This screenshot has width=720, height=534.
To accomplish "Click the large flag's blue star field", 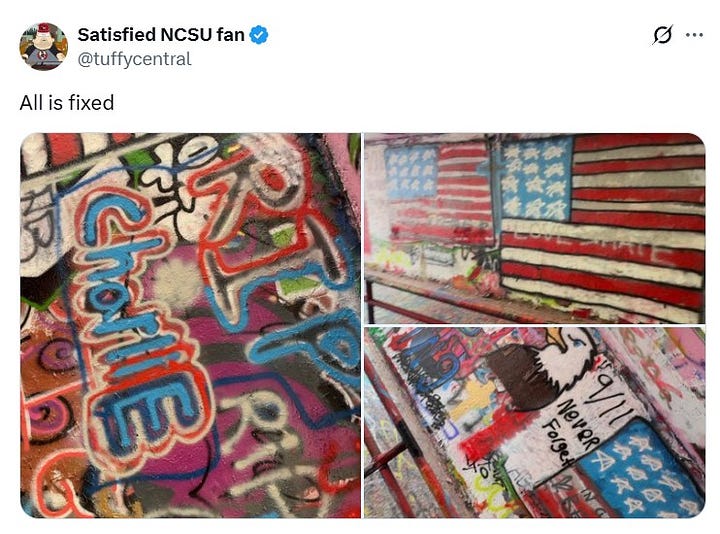I will pos(536,178).
